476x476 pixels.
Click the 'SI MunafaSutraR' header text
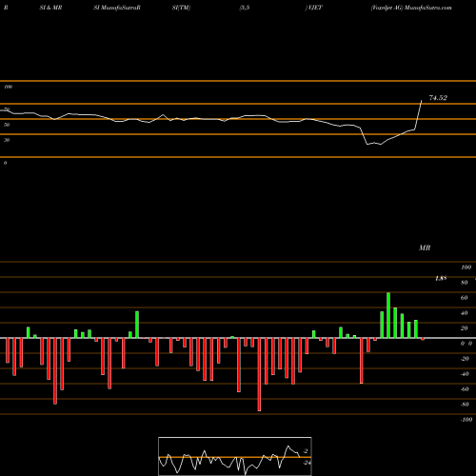point(117,8)
